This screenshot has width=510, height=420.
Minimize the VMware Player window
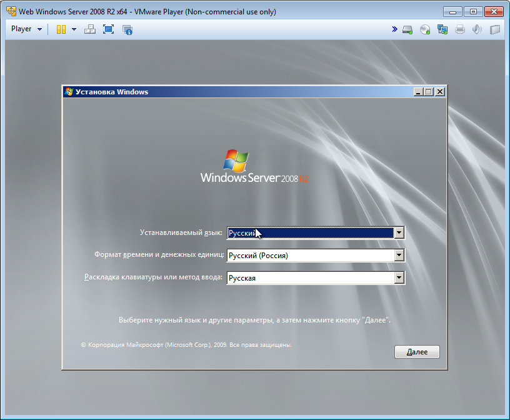tap(452, 12)
